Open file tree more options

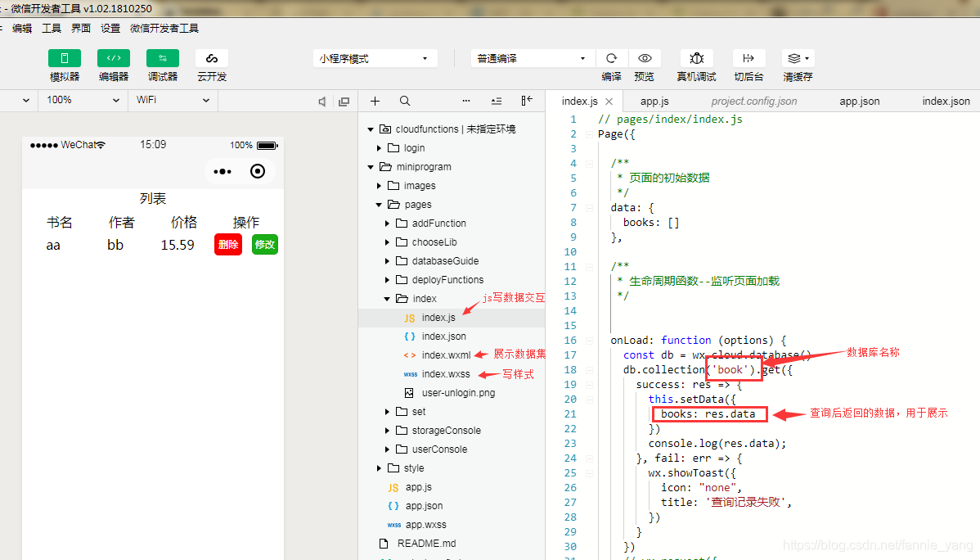pos(466,101)
